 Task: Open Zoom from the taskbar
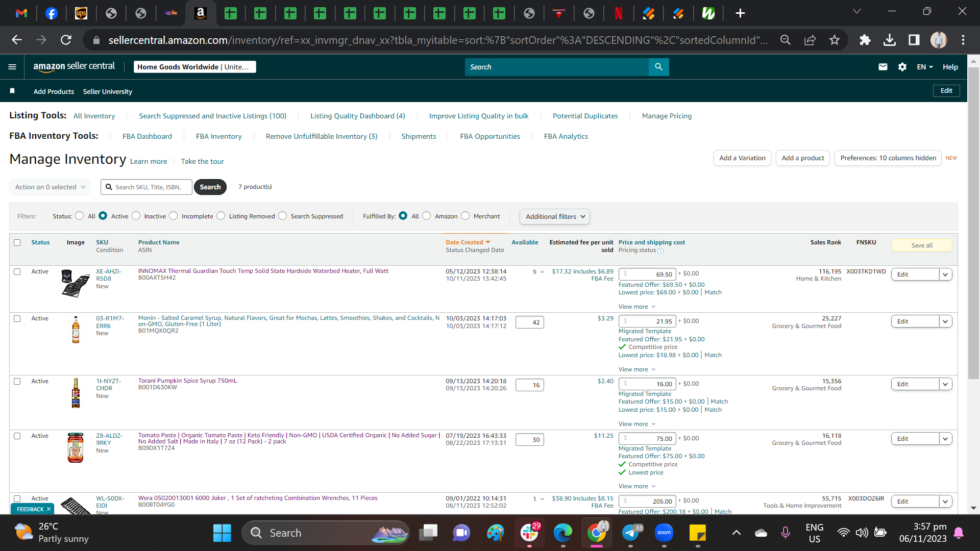click(x=664, y=533)
